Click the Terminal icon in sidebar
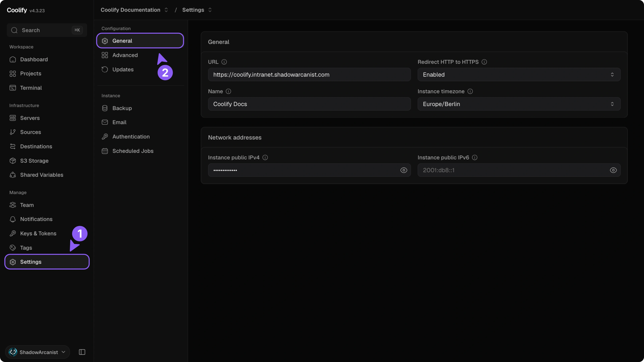 pyautogui.click(x=13, y=88)
